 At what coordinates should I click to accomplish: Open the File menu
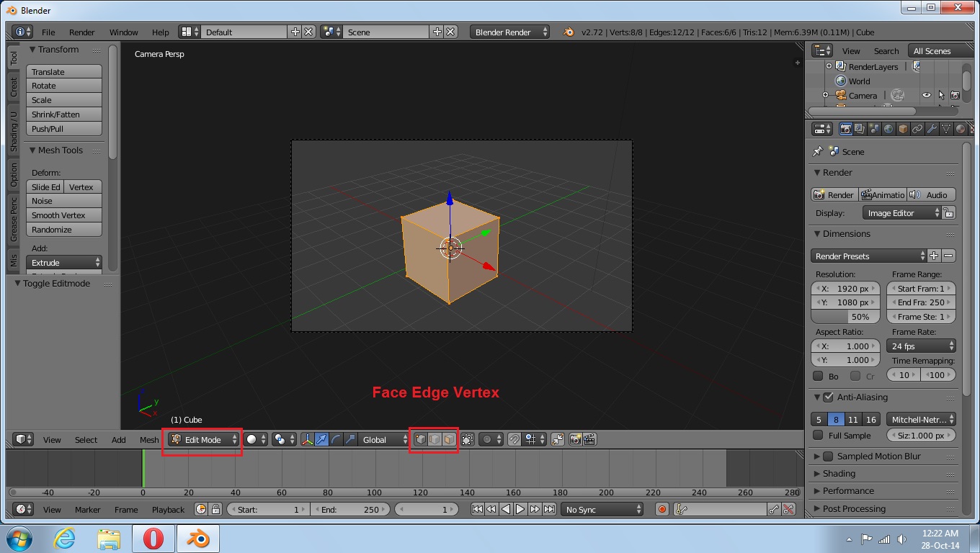pos(48,32)
